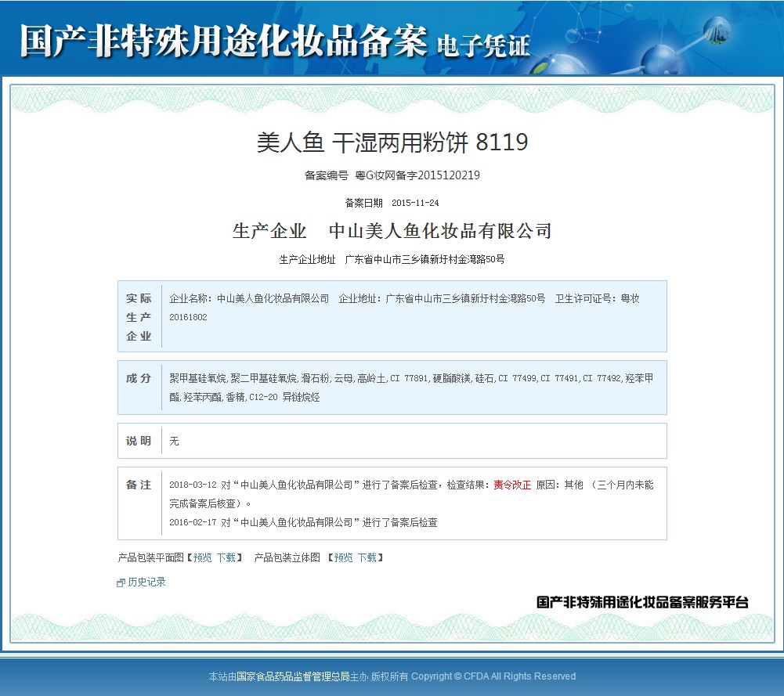Click the banner title 国产非特殊用途化妆品备案
784x696 pixels.
click(x=223, y=41)
